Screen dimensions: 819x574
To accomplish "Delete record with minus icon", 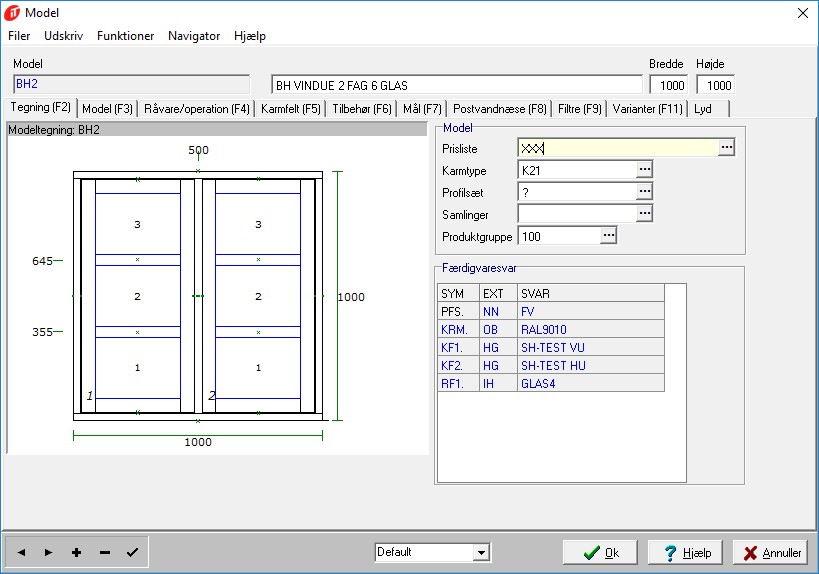I will tap(104, 552).
